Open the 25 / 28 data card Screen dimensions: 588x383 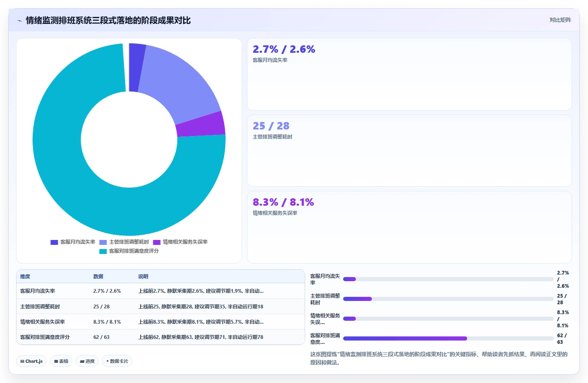(x=409, y=150)
